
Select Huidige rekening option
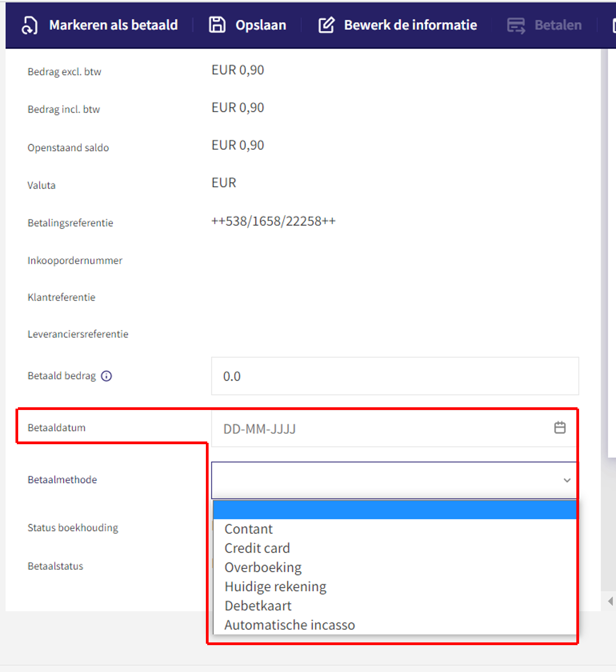tap(395, 586)
